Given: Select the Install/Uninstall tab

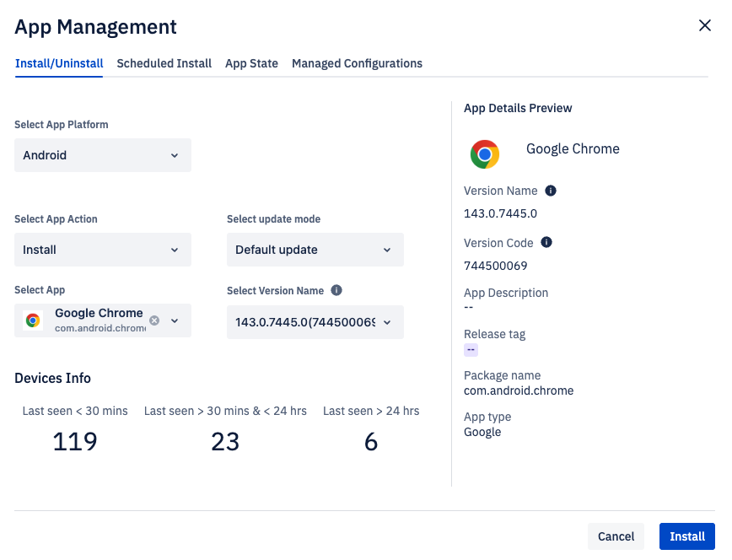Looking at the screenshot, I should tap(59, 63).
